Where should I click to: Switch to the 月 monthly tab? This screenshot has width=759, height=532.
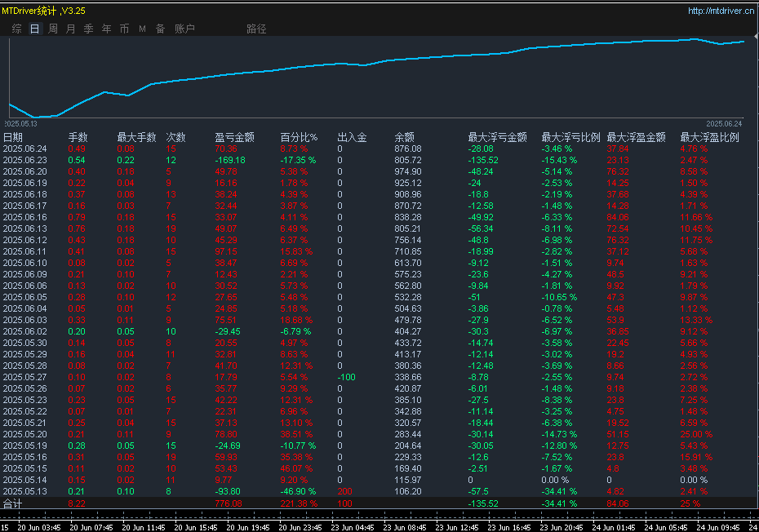tap(70, 29)
